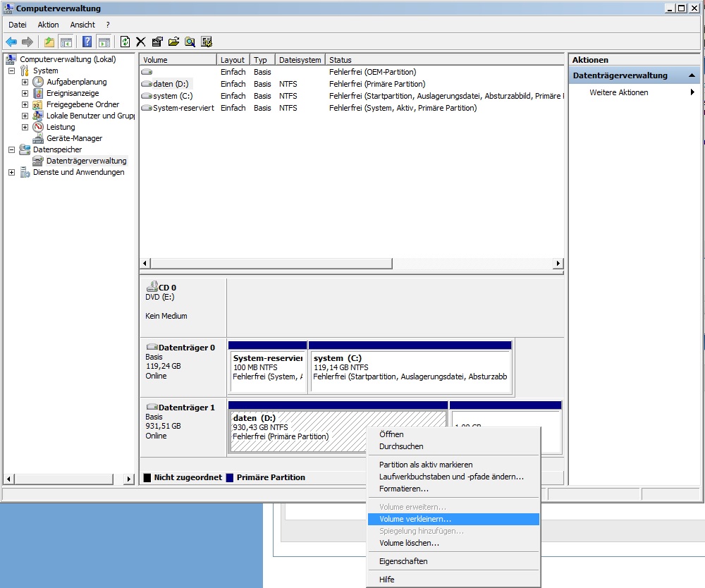
Task: Expand the Ereignisanzeige node
Action: 25,93
